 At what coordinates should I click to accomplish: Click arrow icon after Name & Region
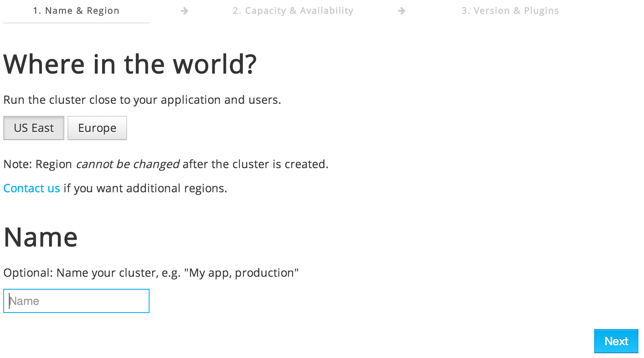click(185, 11)
